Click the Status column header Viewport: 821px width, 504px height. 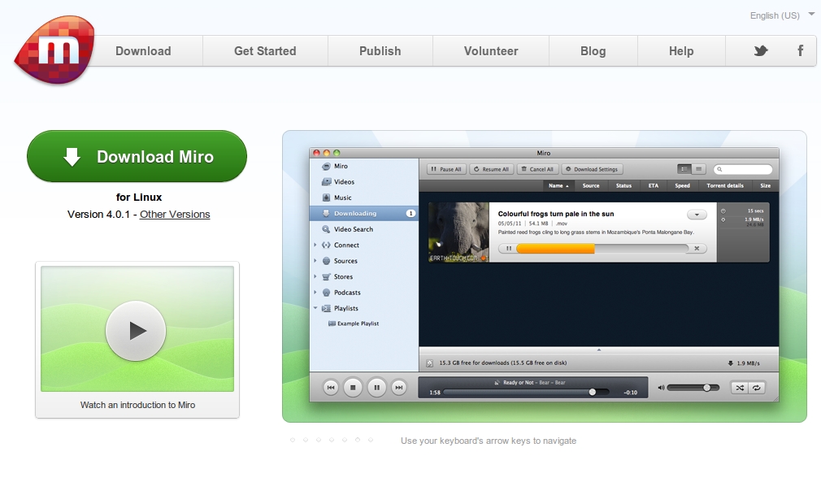coord(623,185)
